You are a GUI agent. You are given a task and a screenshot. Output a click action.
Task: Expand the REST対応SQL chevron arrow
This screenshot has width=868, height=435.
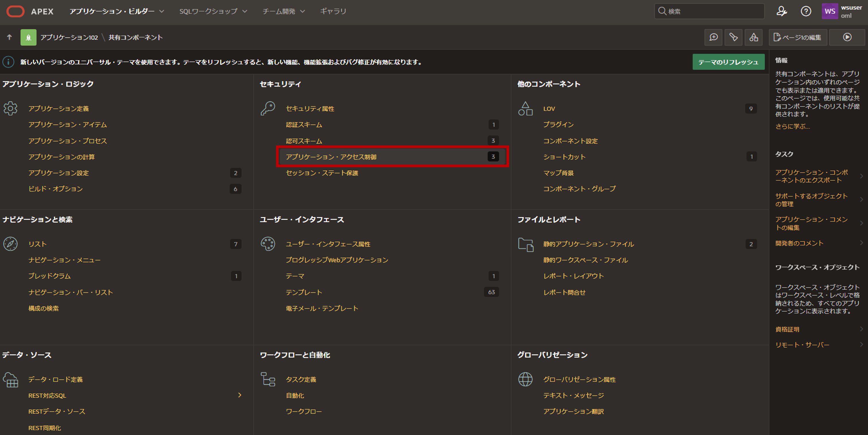(x=240, y=395)
